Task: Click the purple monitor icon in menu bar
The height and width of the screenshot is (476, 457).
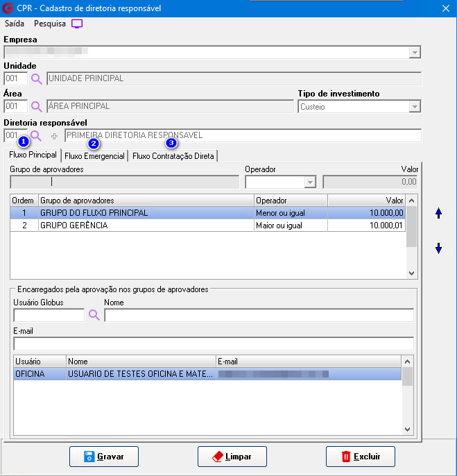Action: (77, 24)
